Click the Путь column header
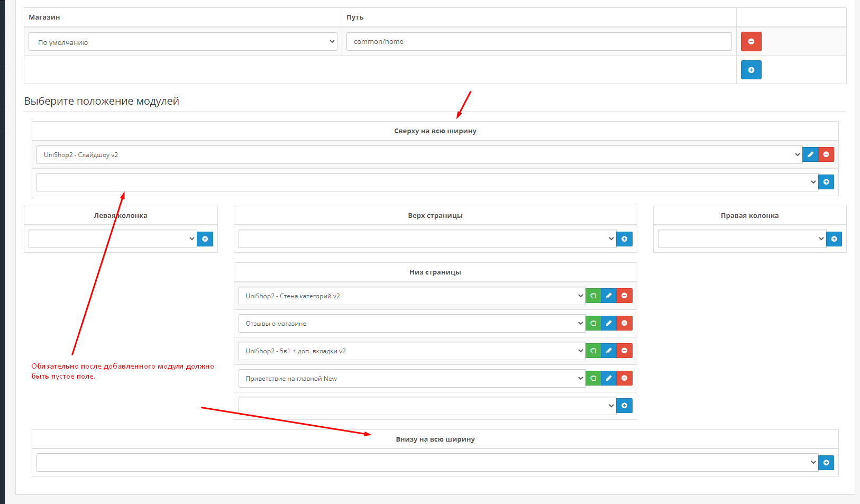Image resolution: width=860 pixels, height=504 pixels. [x=355, y=17]
